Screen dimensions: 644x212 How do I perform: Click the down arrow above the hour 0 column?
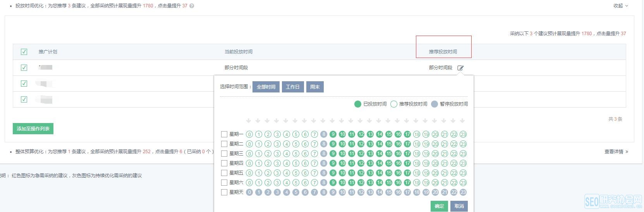click(x=249, y=121)
